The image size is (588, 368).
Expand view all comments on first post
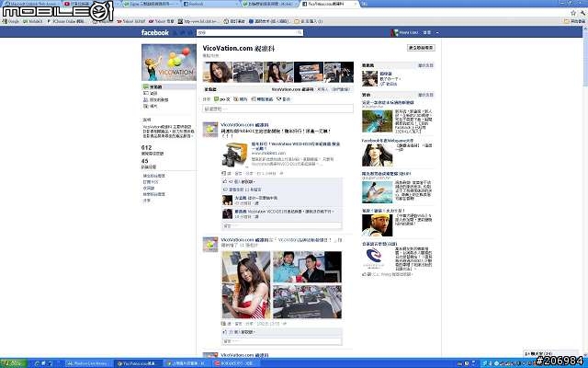243,190
